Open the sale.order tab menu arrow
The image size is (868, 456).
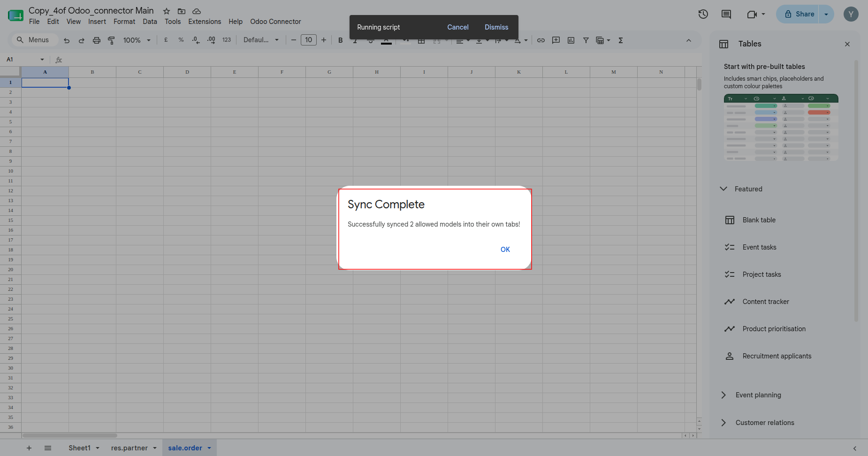[x=209, y=448]
